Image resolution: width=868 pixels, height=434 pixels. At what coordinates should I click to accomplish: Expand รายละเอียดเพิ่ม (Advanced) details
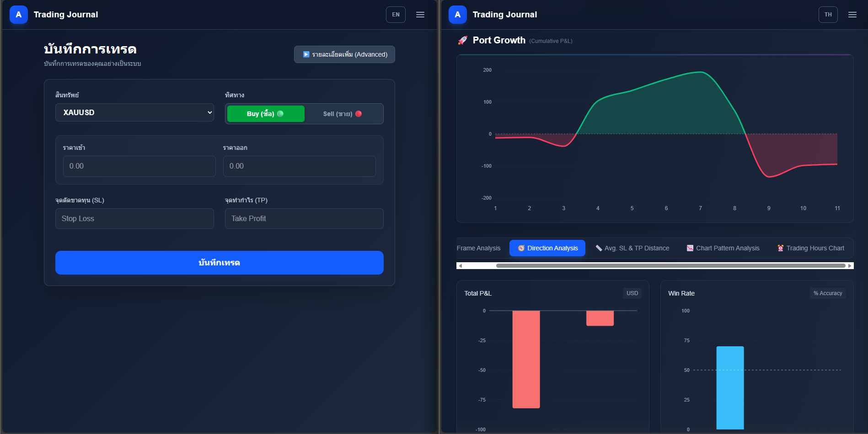pyautogui.click(x=344, y=54)
